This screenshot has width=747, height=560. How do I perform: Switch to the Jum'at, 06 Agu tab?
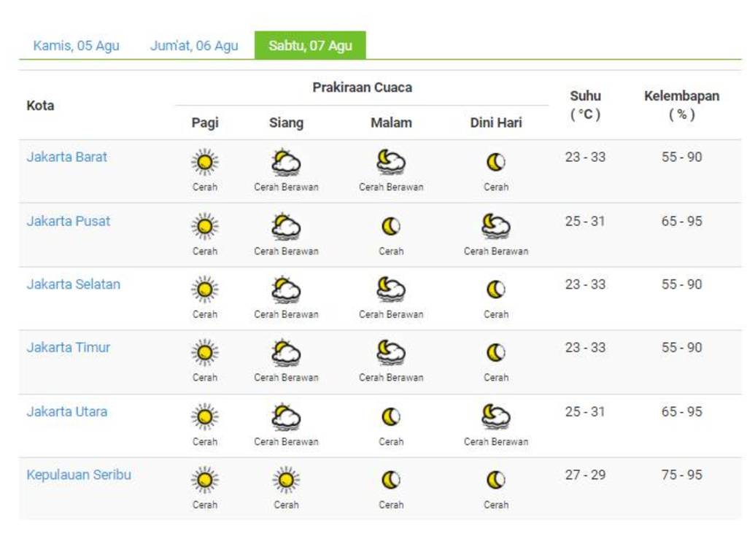194,46
